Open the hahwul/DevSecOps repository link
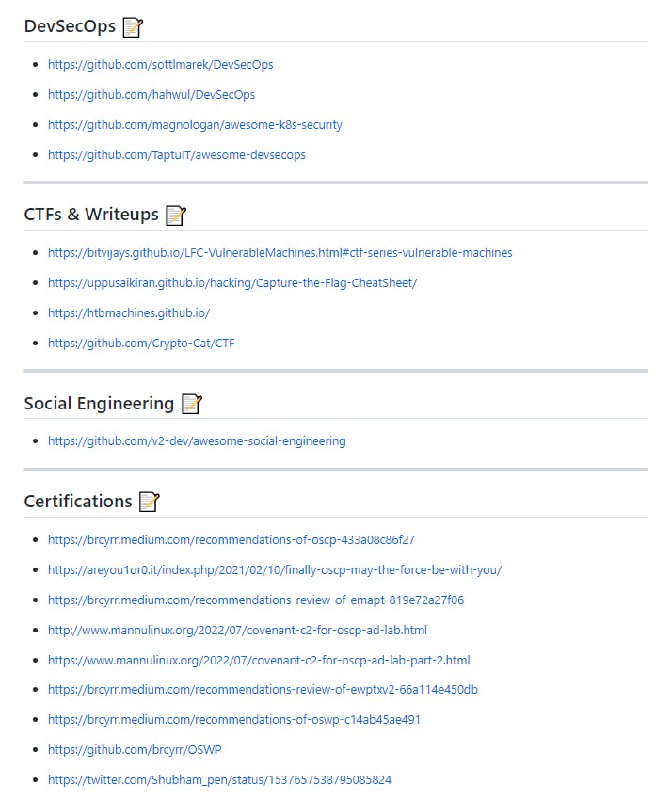This screenshot has width=671, height=800. (x=151, y=94)
